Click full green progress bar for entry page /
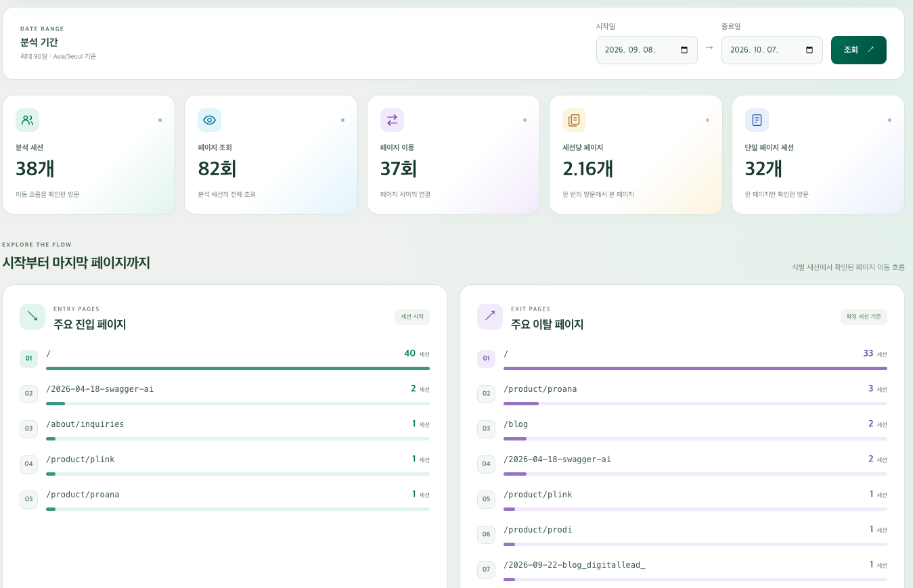This screenshot has height=588, width=913. click(238, 368)
